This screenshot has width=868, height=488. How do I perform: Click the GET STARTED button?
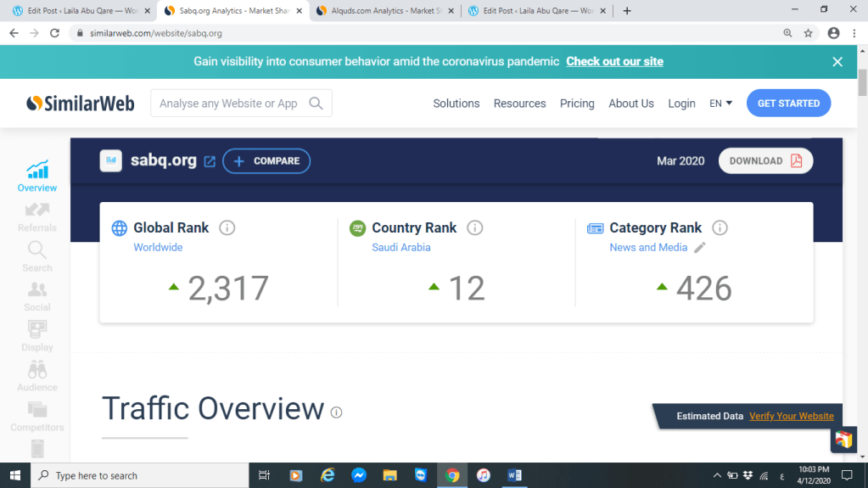pos(788,104)
